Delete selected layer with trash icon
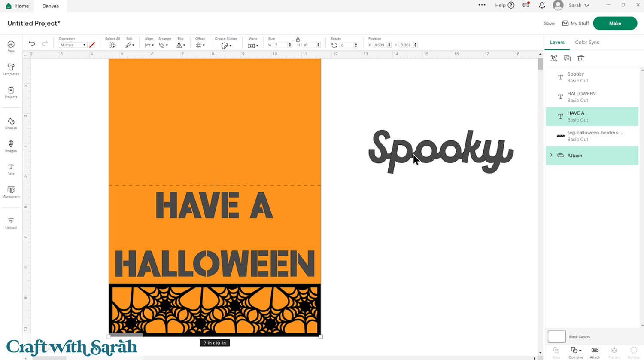 point(581,58)
